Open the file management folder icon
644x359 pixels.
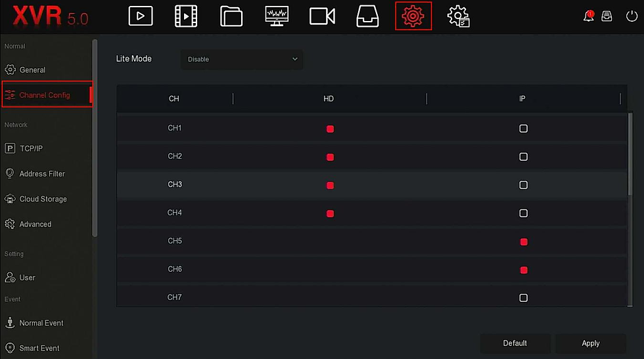click(231, 16)
